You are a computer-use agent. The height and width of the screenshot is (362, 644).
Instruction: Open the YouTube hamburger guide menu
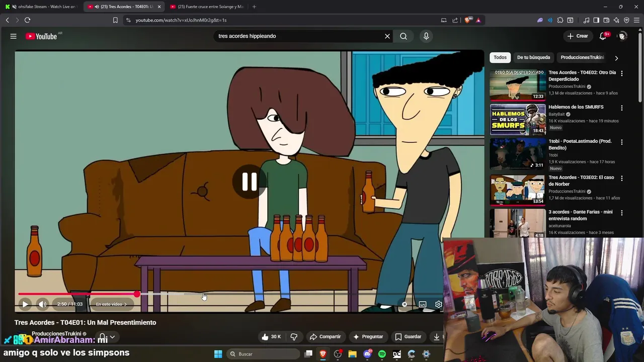14,36
